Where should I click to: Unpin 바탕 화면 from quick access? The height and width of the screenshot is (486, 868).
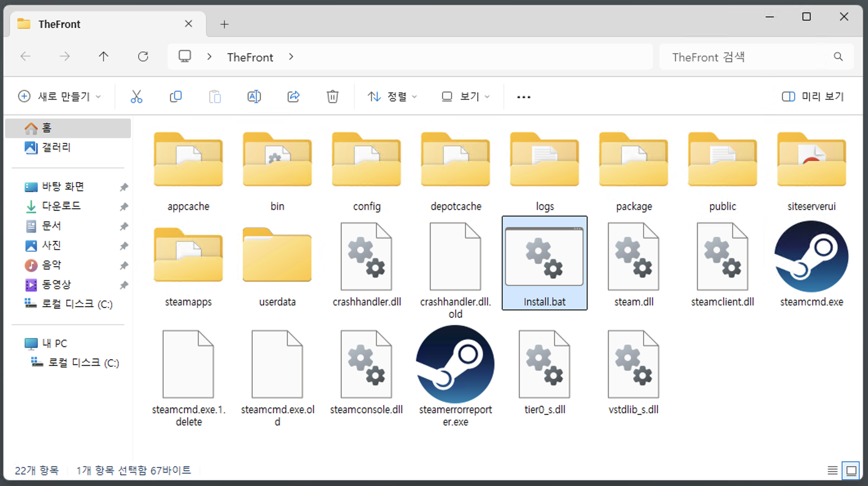124,187
